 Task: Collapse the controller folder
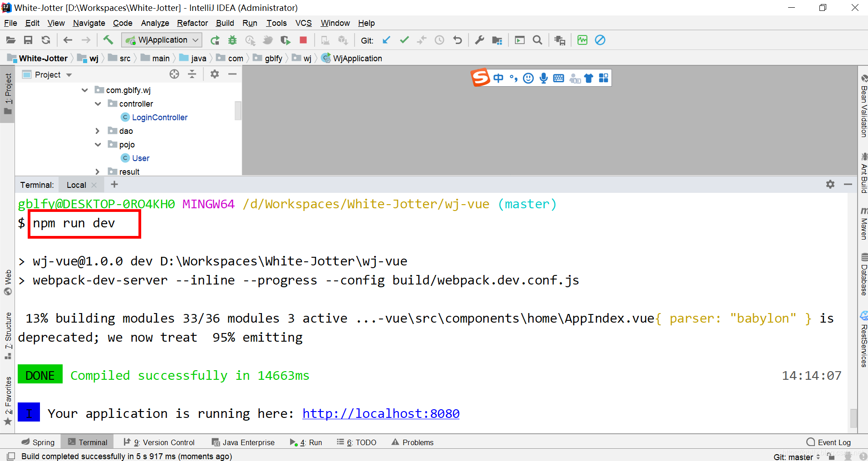[x=98, y=104]
